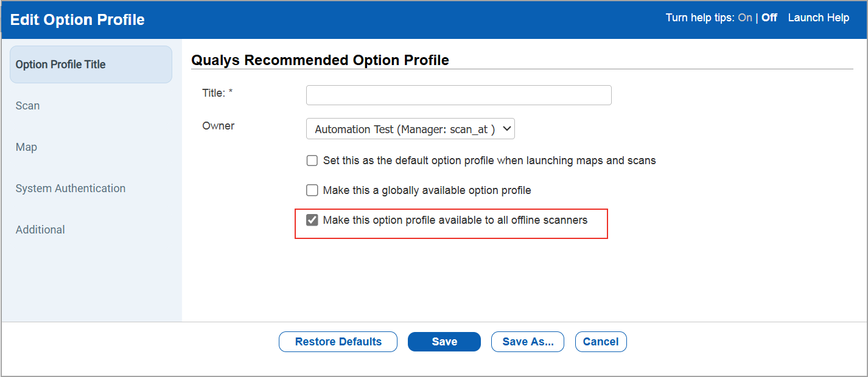Cancel editing the option profile
Viewport: 868px width, 377px height.
point(600,341)
